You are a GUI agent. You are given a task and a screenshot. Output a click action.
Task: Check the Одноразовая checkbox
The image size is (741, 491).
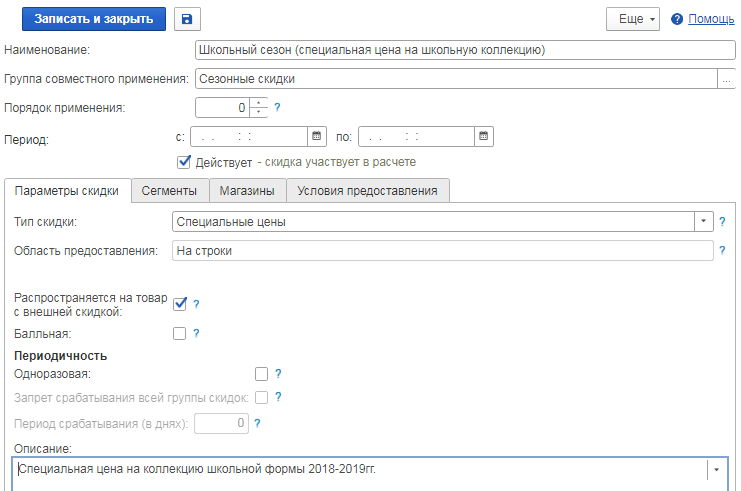[261, 374]
